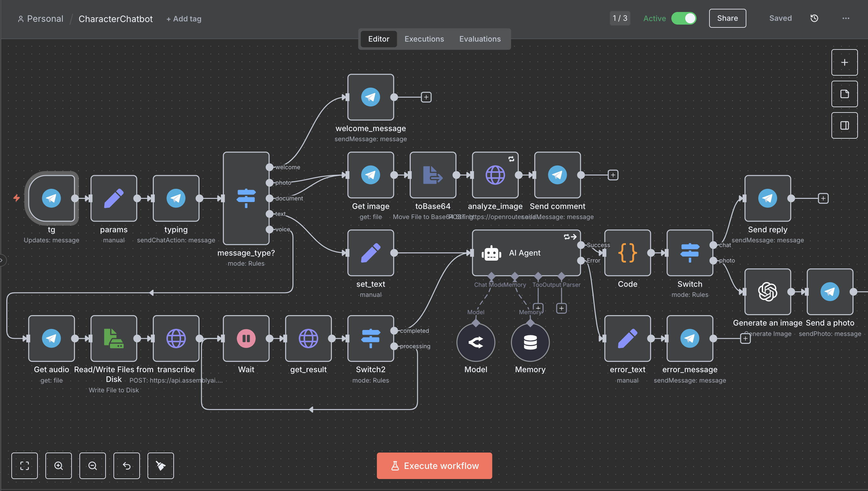Click the Share button
Image resolution: width=868 pixels, height=491 pixels.
tap(727, 18)
